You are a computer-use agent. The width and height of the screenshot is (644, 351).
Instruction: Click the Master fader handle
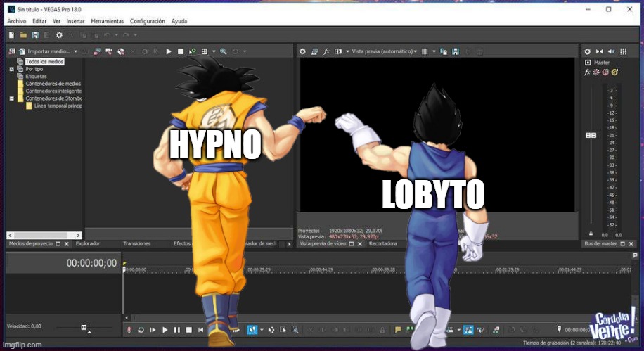point(591,135)
